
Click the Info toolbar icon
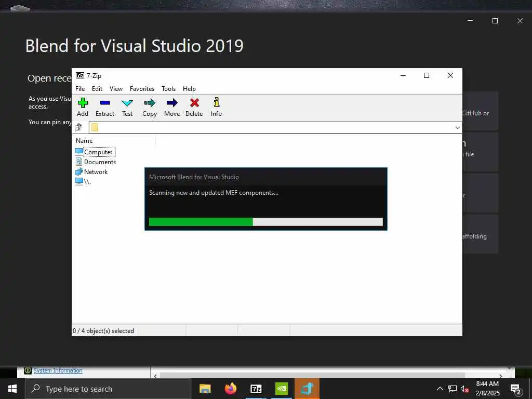tap(216, 107)
